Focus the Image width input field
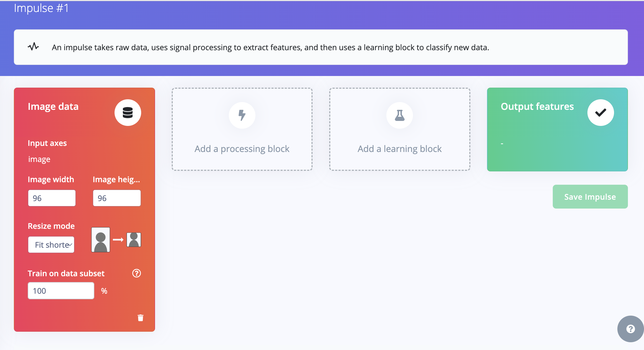Screen dimensions: 644x350 52,198
